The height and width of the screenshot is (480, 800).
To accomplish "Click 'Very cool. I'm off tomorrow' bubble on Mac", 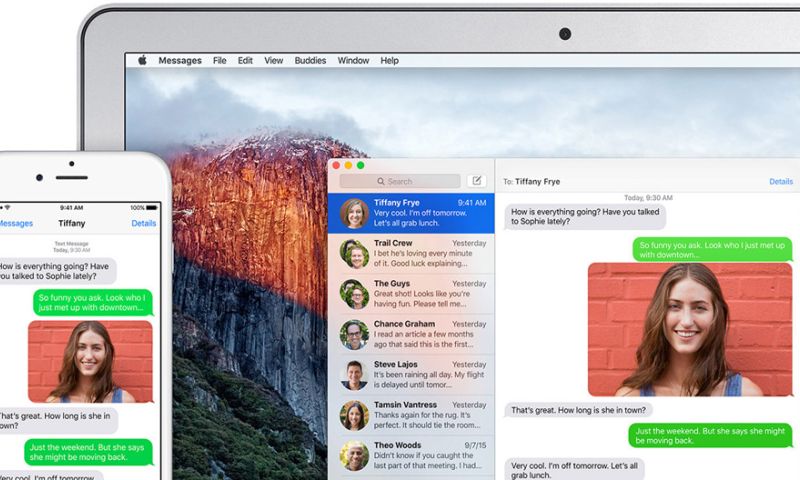I will (x=574, y=469).
